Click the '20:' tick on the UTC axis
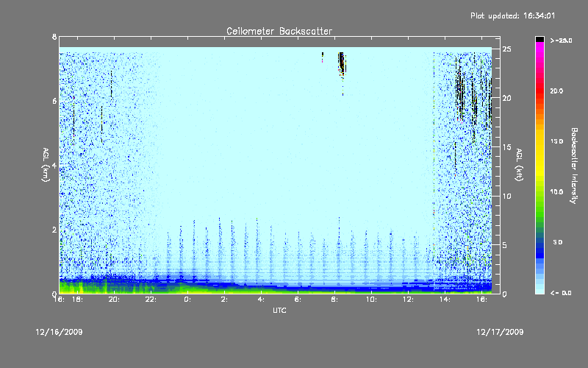 (114, 300)
